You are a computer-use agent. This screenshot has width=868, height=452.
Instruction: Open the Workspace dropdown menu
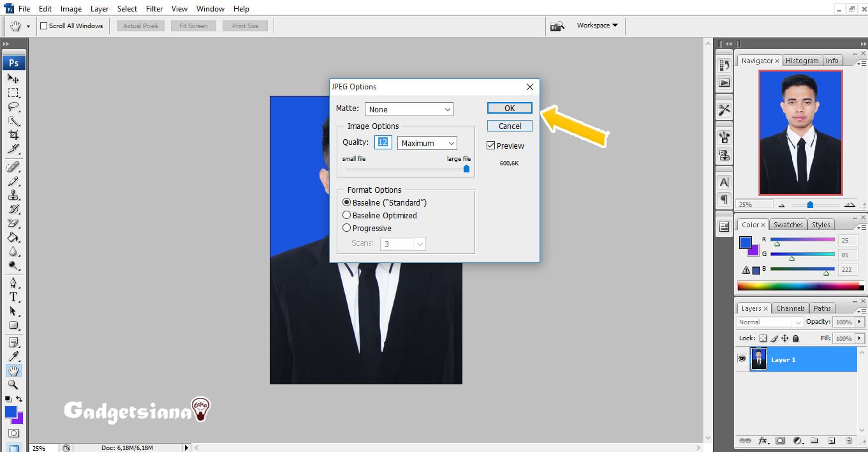[597, 26]
